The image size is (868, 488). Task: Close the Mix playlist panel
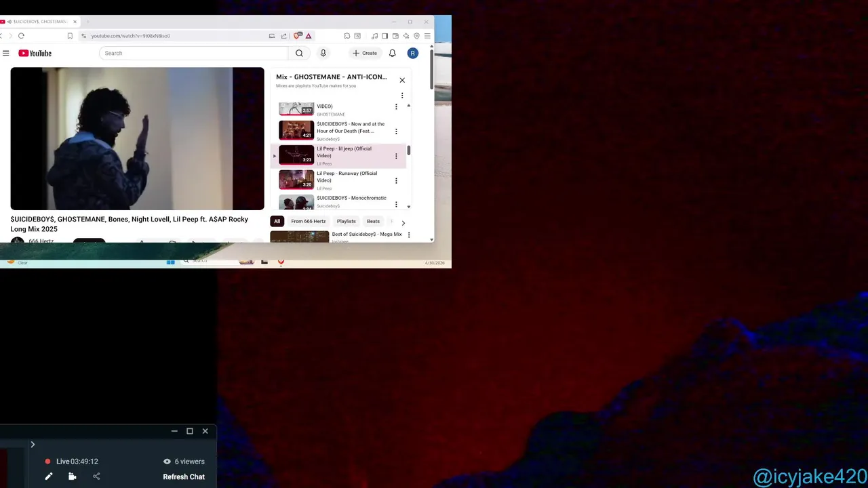(402, 80)
